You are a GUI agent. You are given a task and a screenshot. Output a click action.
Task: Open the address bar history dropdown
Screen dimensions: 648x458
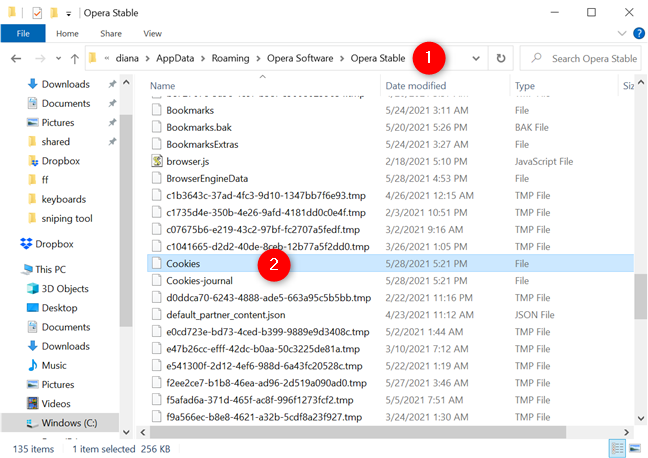tap(476, 58)
